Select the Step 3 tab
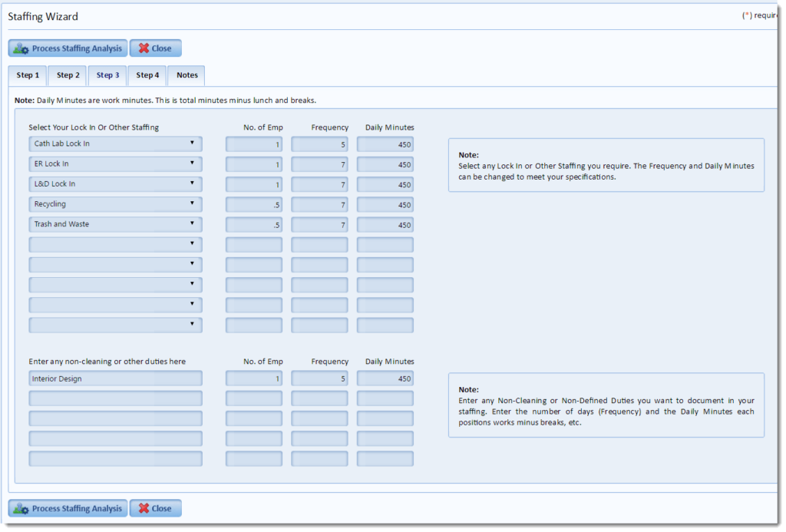 point(107,75)
